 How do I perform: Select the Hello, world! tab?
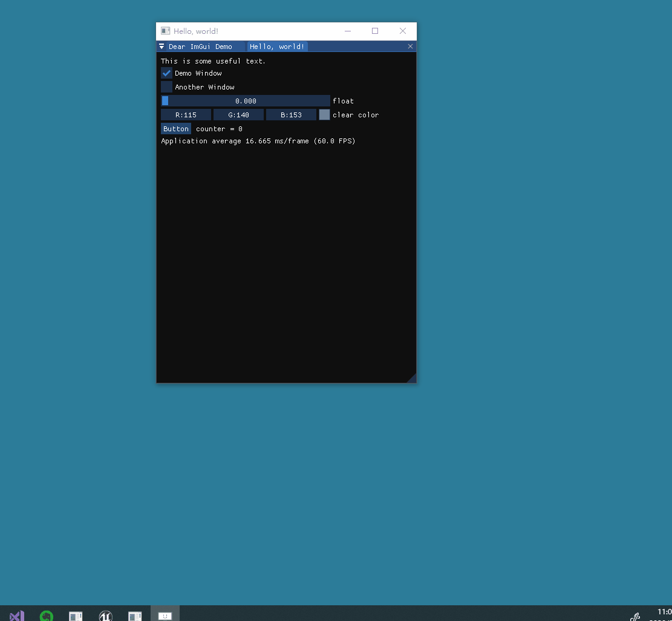(x=277, y=47)
